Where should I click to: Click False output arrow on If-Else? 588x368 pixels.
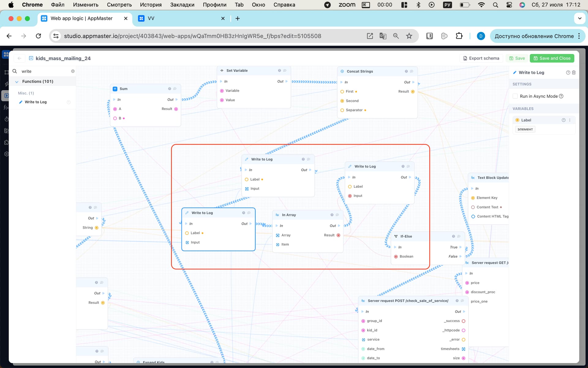pos(460,256)
